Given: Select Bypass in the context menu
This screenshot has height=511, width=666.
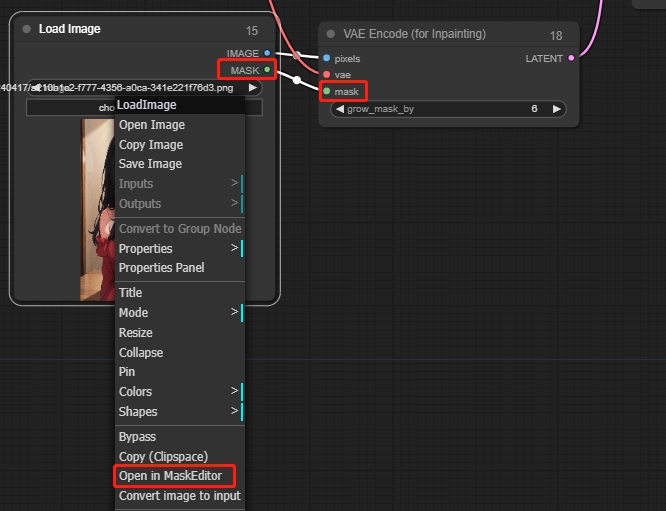Looking at the screenshot, I should 138,437.
